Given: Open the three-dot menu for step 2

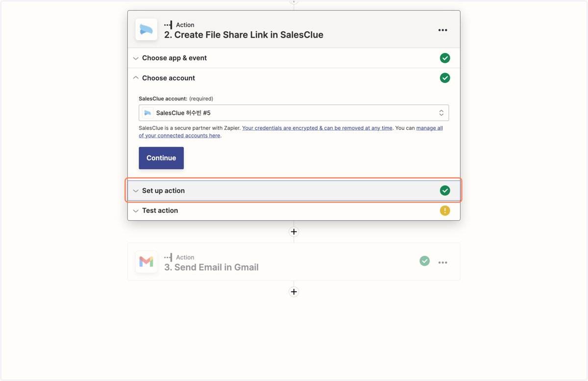Looking at the screenshot, I should [x=443, y=30].
